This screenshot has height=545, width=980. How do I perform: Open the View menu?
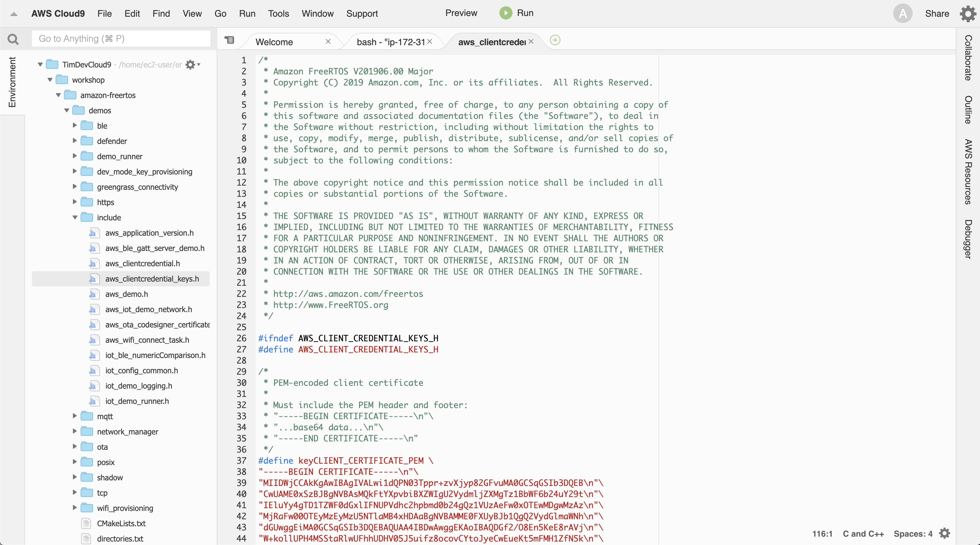[192, 14]
